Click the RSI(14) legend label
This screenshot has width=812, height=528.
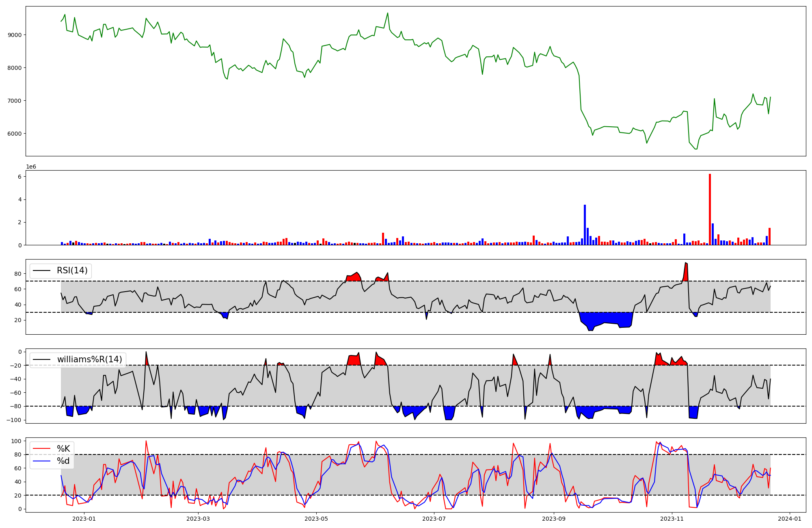click(x=72, y=270)
